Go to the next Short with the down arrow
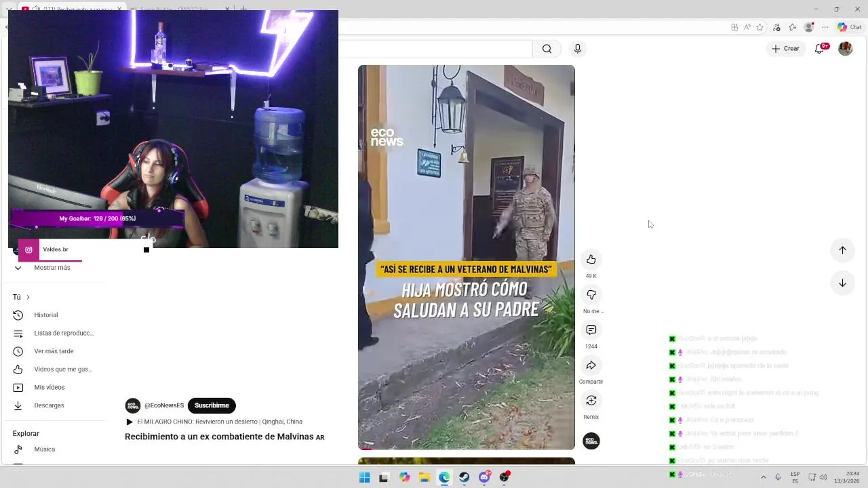This screenshot has width=868, height=488. tap(842, 283)
